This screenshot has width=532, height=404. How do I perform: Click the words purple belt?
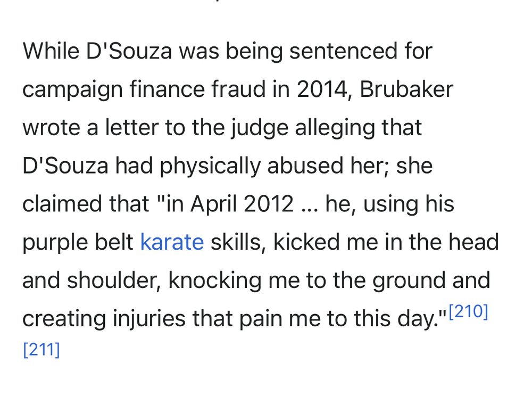78,242
